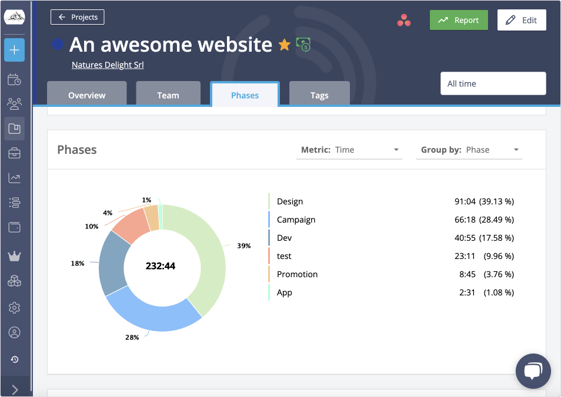Click the green billable money icon
Image resolution: width=561 pixels, height=397 pixels.
click(x=303, y=44)
